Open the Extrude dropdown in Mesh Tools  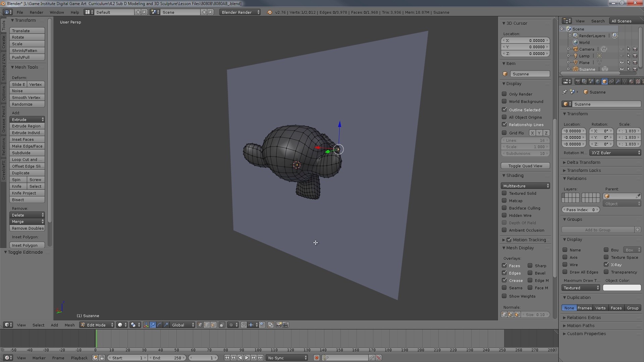click(x=27, y=120)
